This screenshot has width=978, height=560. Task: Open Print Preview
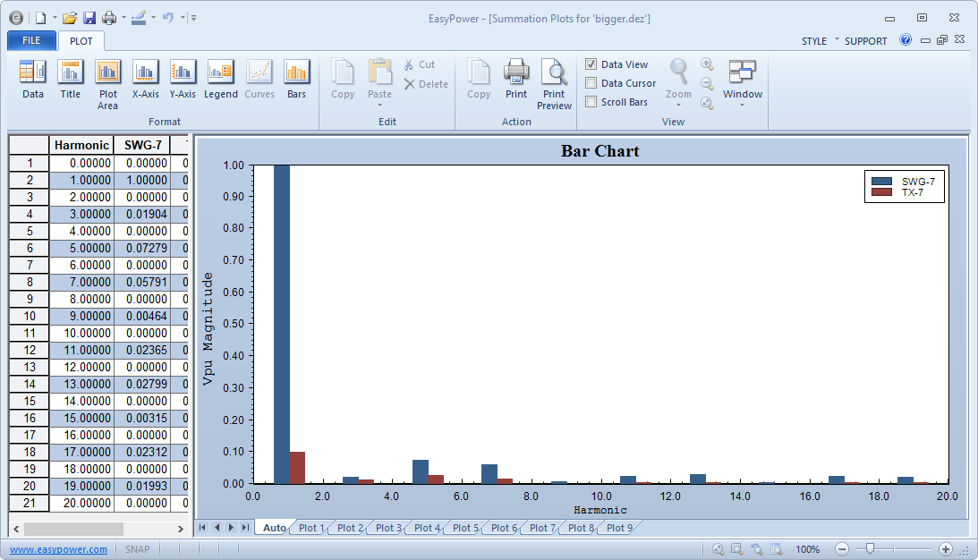[x=554, y=85]
